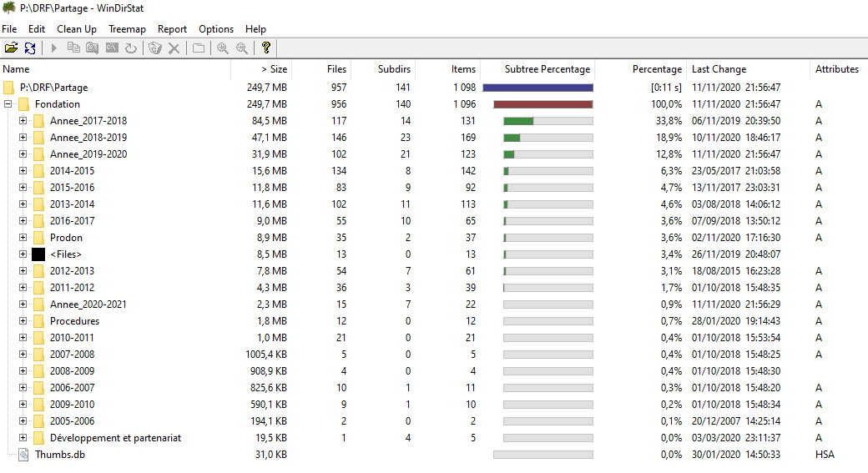The image size is (868, 473).
Task: Expand the Développement et partenariat folder
Action: coord(23,438)
